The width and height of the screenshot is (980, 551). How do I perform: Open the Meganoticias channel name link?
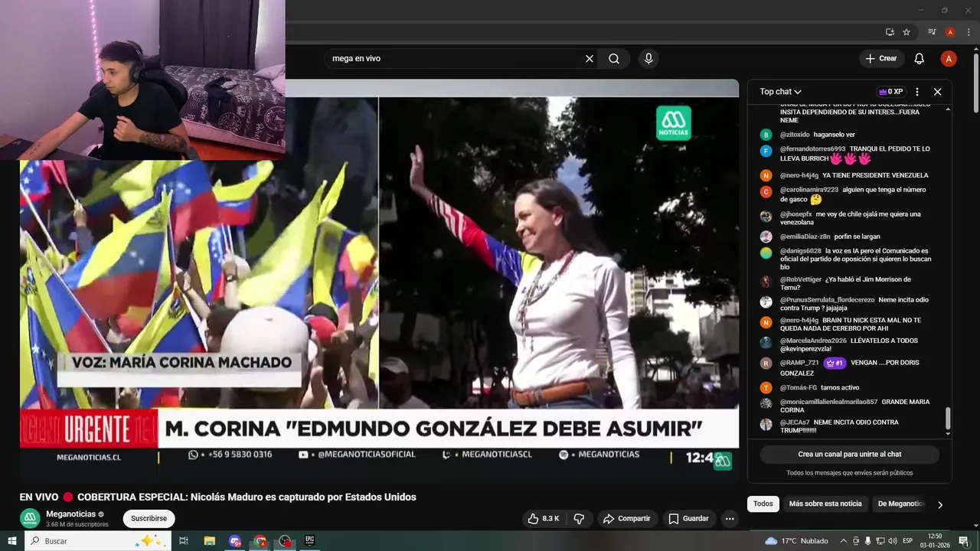point(70,514)
